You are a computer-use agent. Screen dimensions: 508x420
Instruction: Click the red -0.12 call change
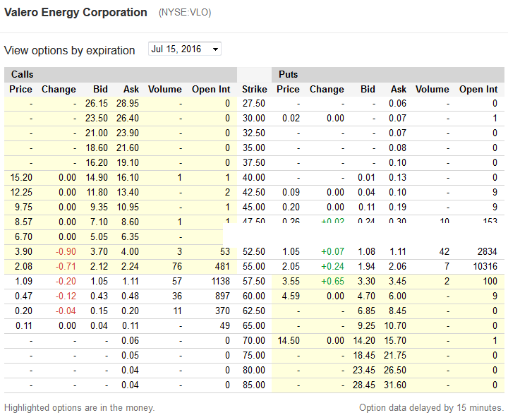click(66, 296)
